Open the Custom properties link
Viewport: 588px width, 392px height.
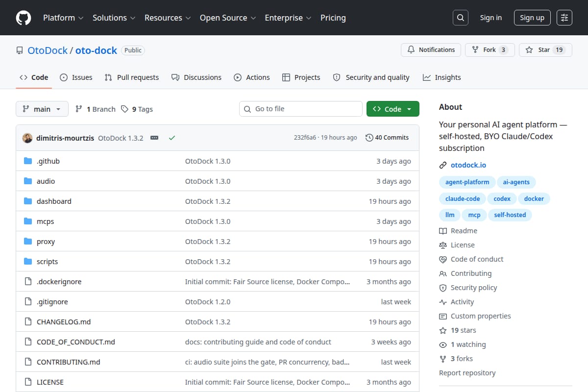(475, 316)
